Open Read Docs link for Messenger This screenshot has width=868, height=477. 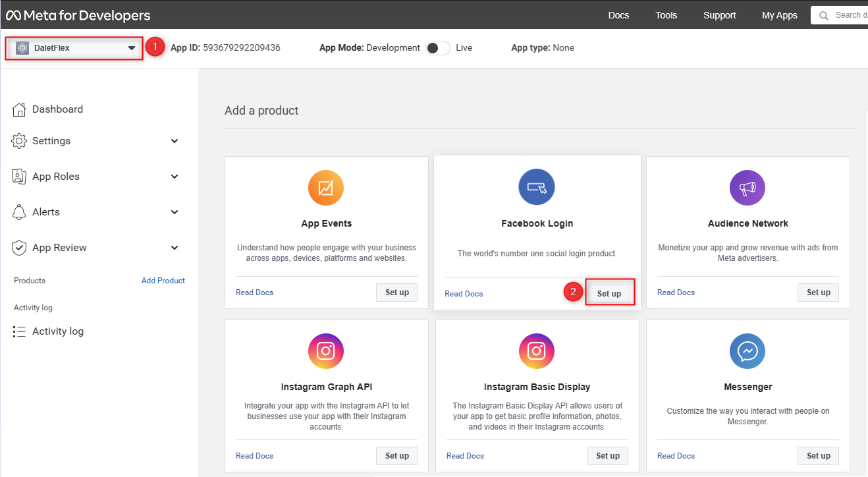tap(676, 456)
